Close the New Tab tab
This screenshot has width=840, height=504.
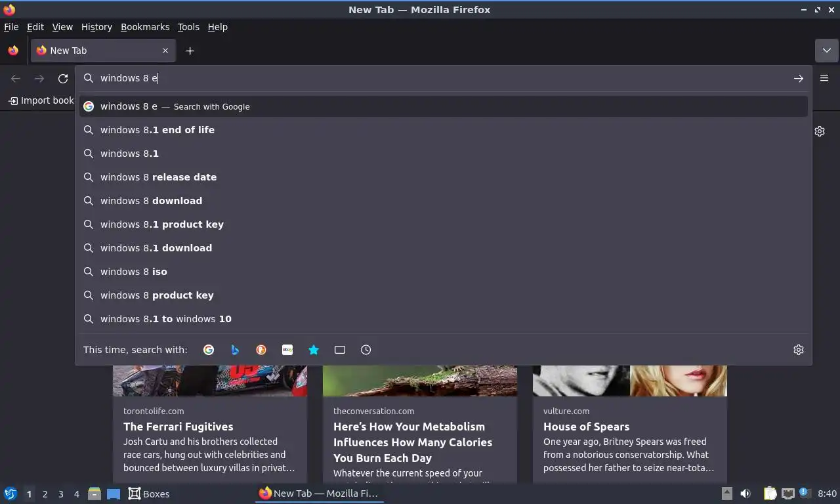point(165,51)
